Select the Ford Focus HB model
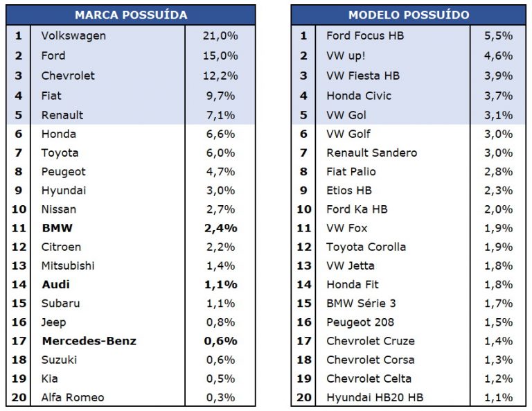The image size is (532, 411). point(365,35)
